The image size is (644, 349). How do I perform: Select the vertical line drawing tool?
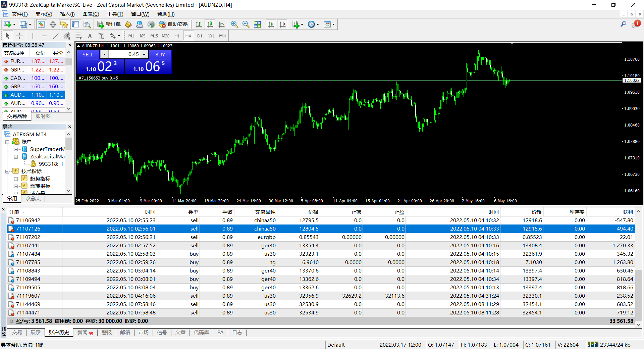33,36
